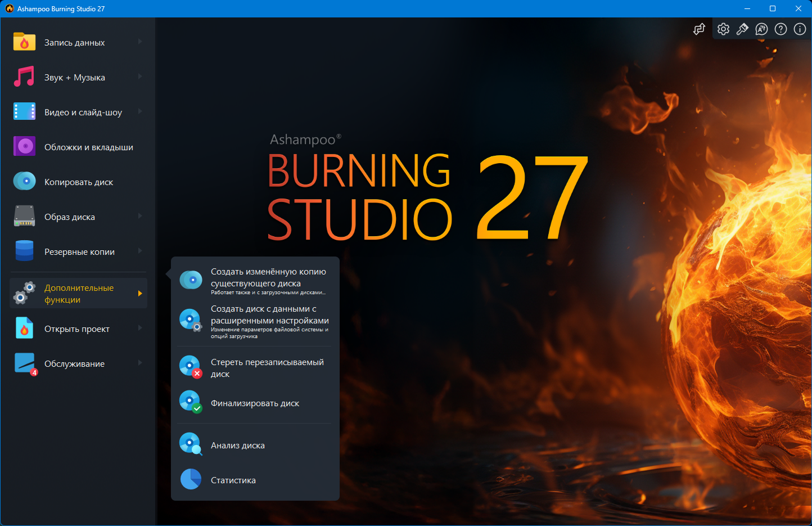Expand the Видео и слайд-шоу arrow
This screenshot has height=526, width=812.
click(x=140, y=112)
